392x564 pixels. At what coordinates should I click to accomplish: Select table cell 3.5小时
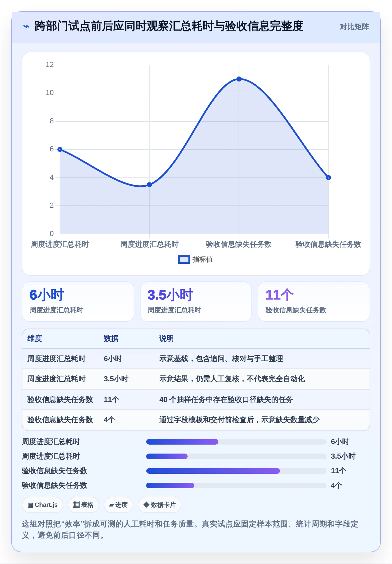[116, 379]
